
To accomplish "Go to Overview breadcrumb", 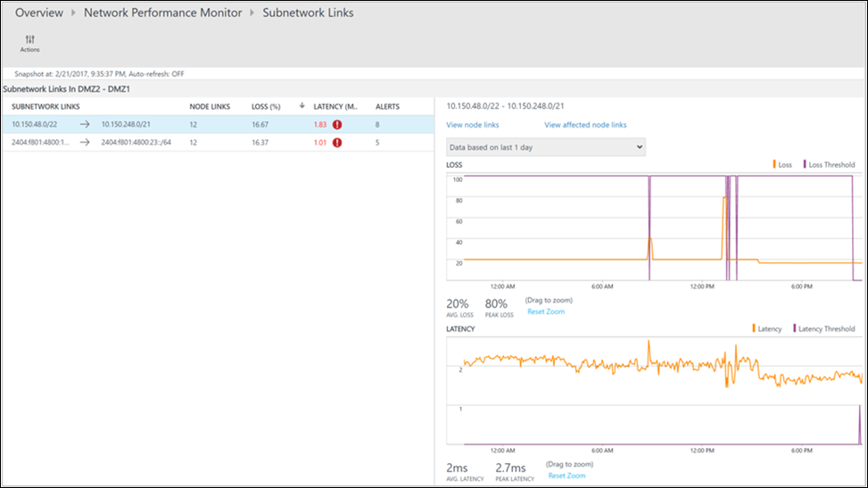I will tap(39, 13).
